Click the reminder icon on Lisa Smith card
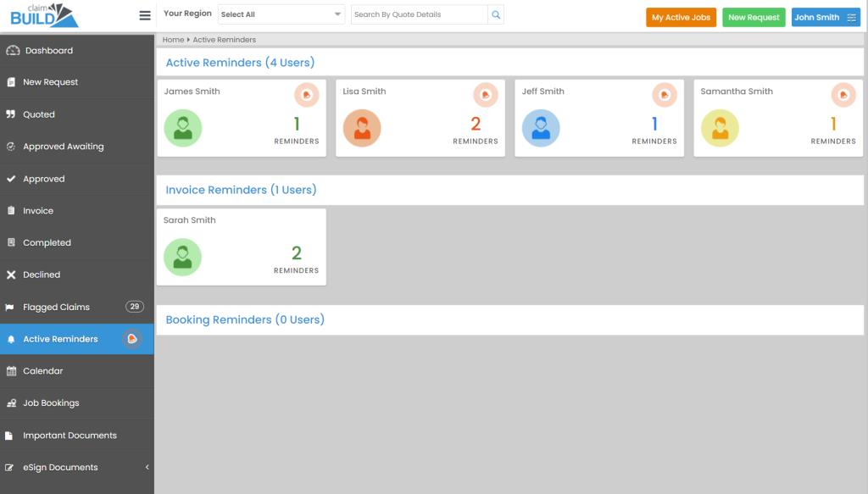Screen dimensions: 868x494 coord(485,95)
